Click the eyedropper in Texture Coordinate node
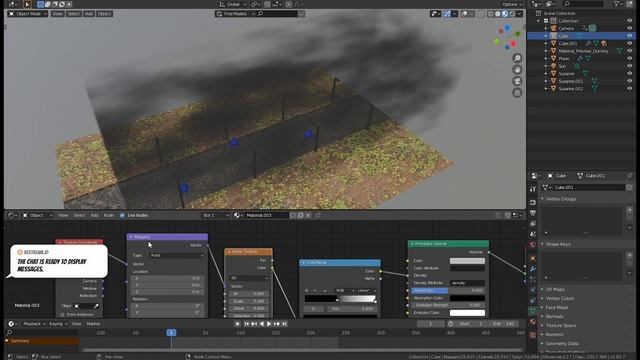This screenshot has width=640, height=360. point(96,306)
